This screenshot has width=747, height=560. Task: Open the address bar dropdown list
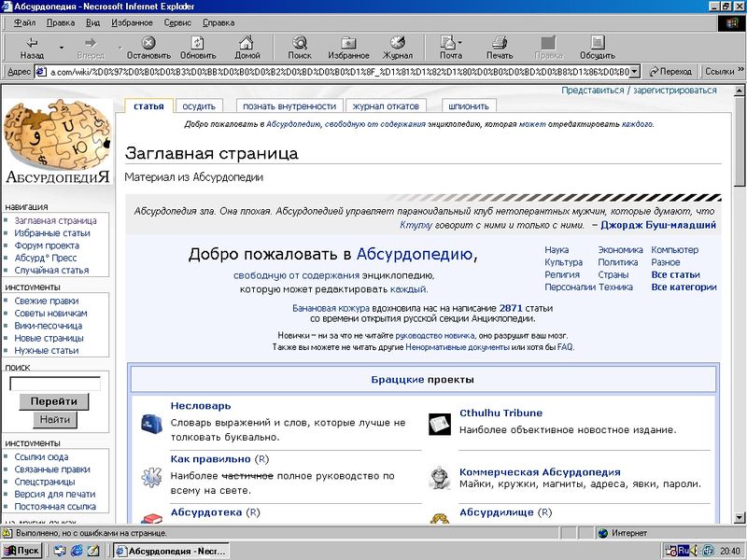coord(633,69)
